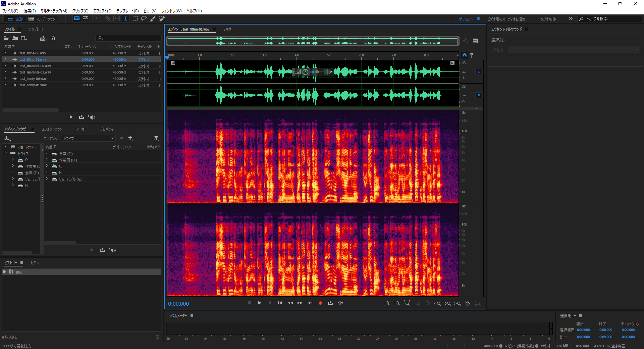
Task: Click the Open File folder icon
Action: (6, 38)
